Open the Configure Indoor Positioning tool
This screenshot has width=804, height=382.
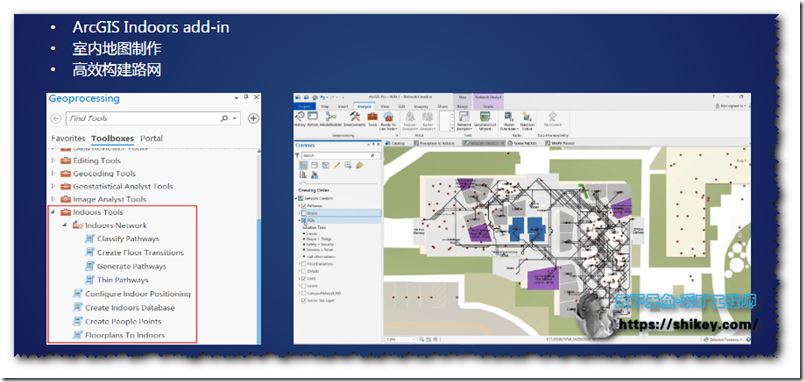coord(132,294)
